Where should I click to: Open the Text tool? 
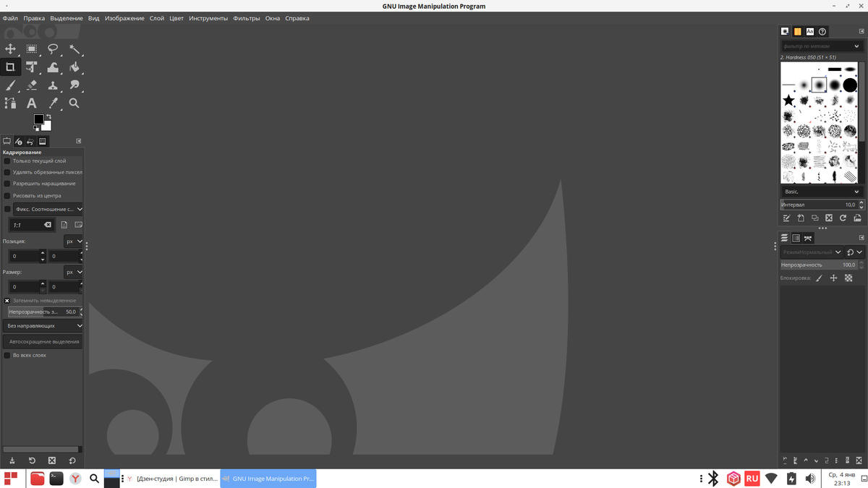(32, 103)
